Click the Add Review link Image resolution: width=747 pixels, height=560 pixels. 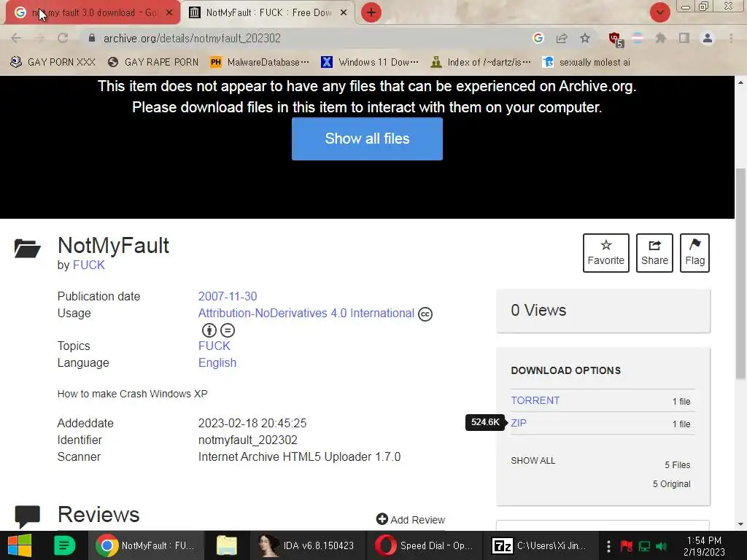pyautogui.click(x=410, y=519)
